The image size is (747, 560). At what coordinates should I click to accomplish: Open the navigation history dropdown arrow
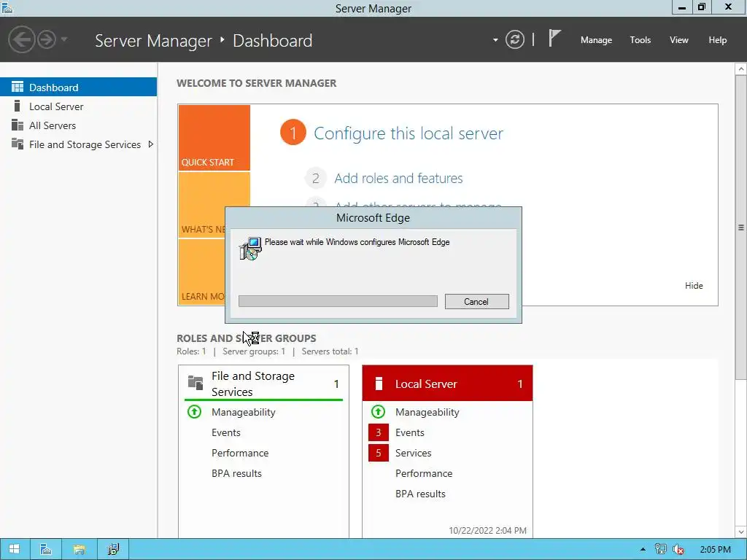point(64,39)
